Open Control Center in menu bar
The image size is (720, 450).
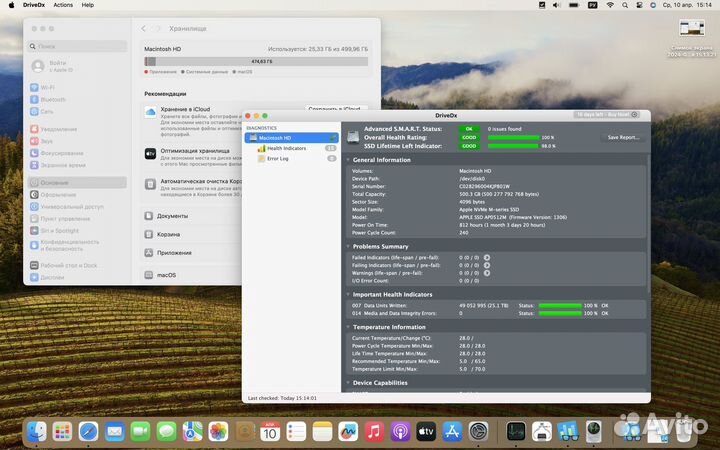639,5
